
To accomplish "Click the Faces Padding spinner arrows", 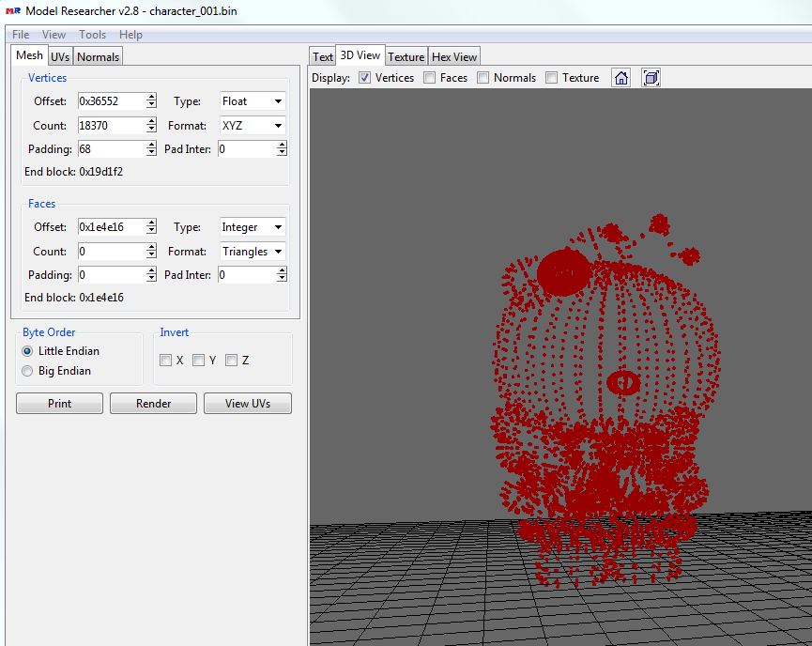I will tap(151, 275).
